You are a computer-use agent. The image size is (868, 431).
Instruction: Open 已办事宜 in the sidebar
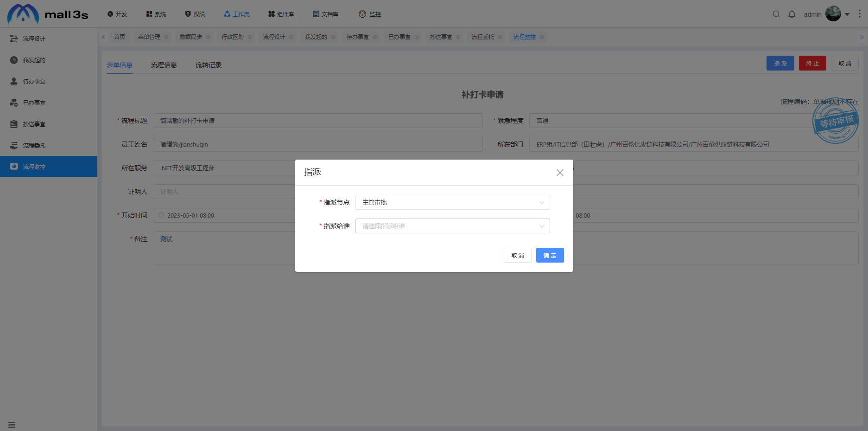point(49,103)
